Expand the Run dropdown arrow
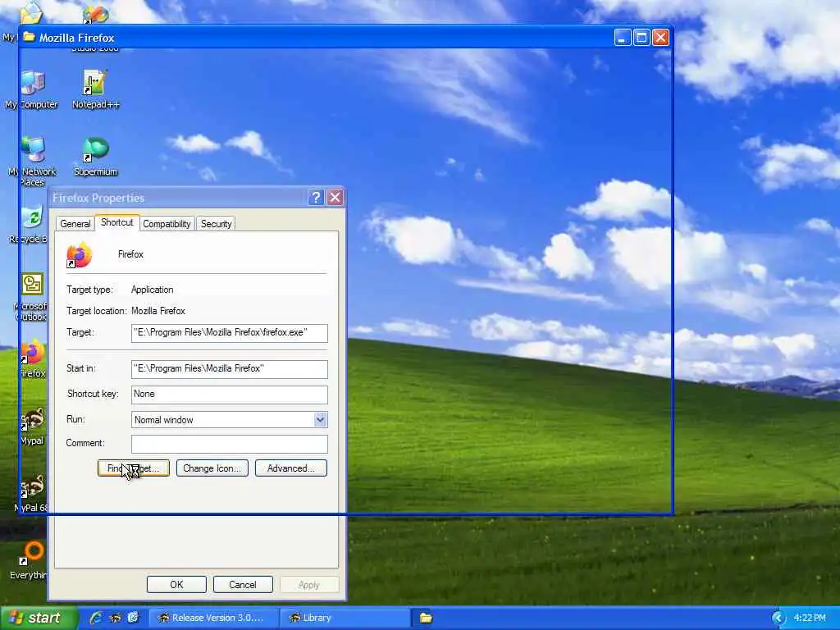 coord(321,419)
